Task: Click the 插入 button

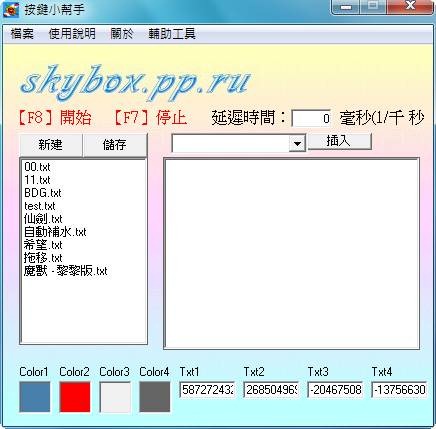Action: [339, 141]
